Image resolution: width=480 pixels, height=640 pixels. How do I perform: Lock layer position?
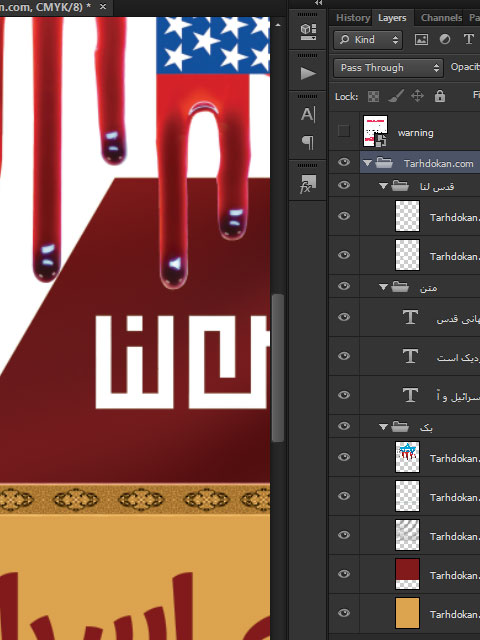click(417, 96)
